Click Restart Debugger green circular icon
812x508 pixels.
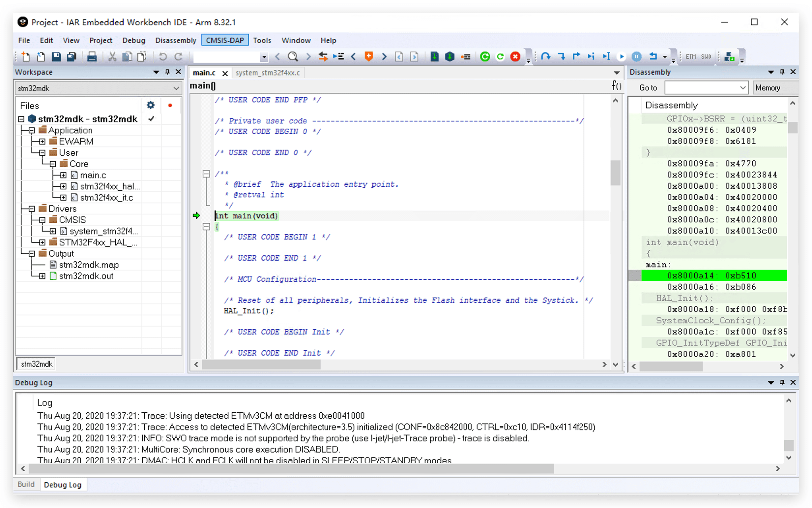485,56
